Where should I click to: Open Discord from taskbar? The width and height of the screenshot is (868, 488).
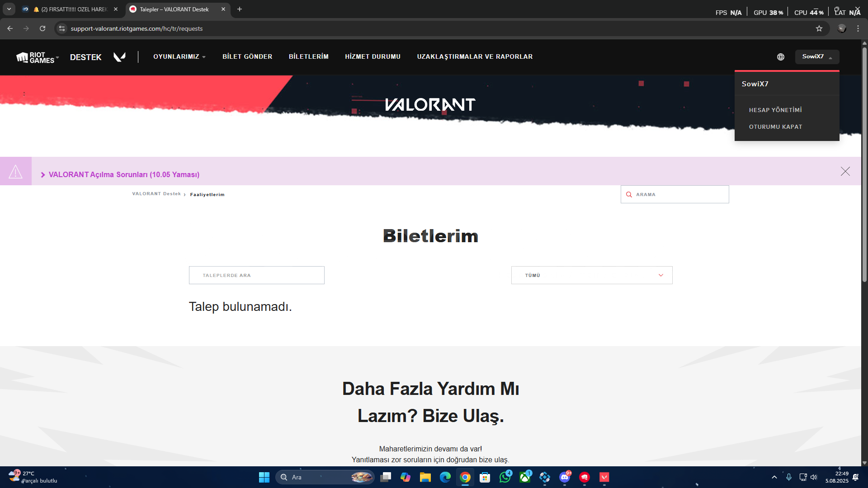coord(565,477)
